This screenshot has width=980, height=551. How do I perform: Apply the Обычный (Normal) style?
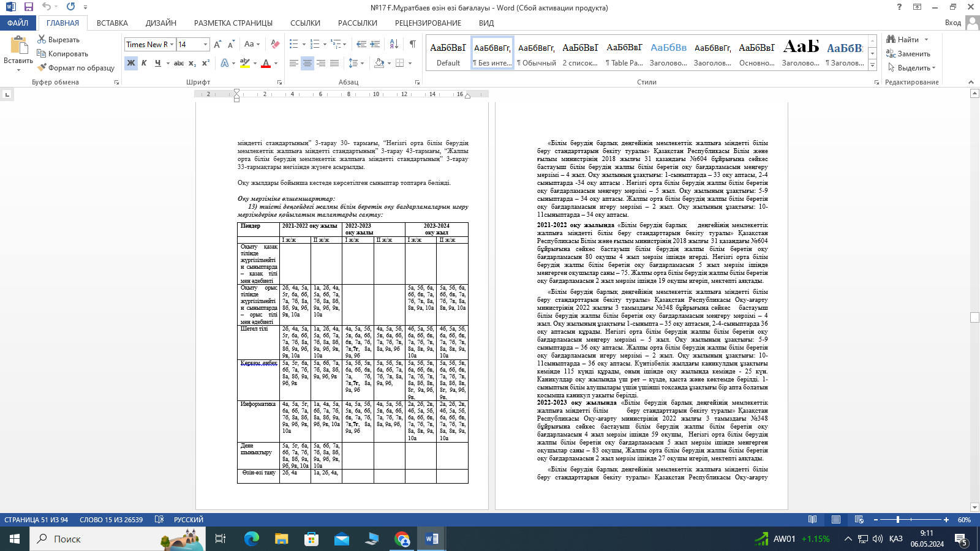coord(537,53)
